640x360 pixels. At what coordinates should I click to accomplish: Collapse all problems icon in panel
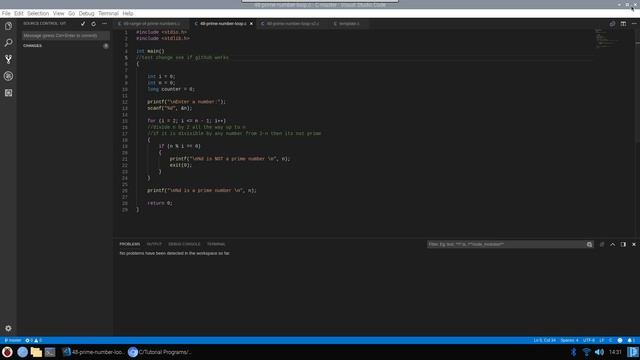(602, 244)
